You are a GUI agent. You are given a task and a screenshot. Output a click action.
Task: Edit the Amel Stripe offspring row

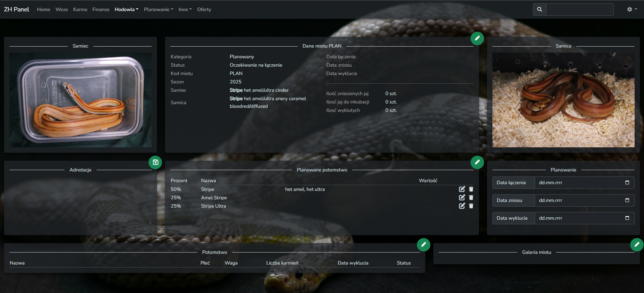[x=462, y=198]
